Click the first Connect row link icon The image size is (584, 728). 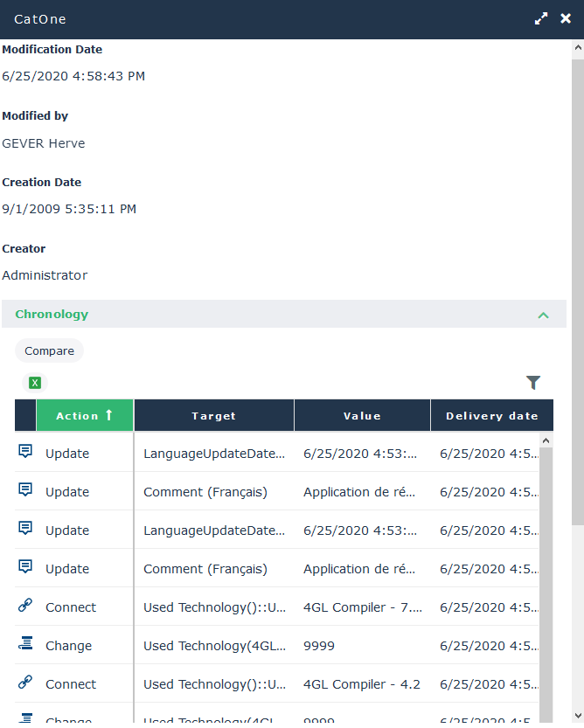[25, 606]
